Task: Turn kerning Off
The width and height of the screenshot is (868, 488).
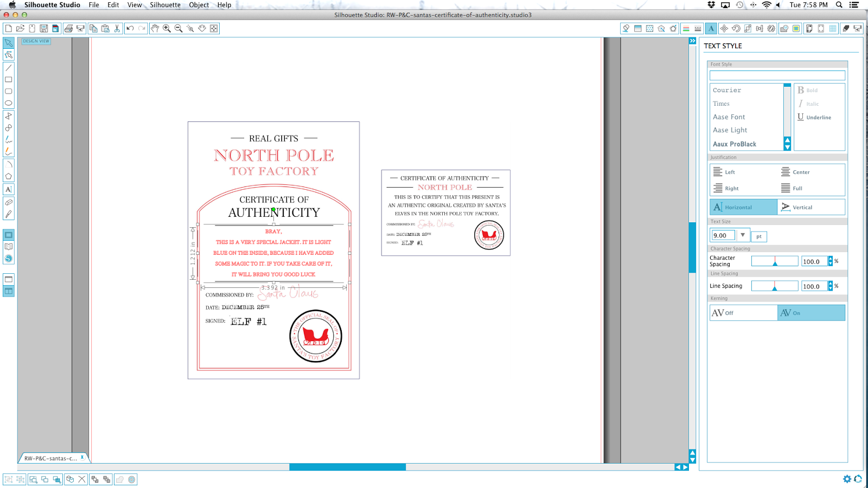Action: tap(744, 313)
